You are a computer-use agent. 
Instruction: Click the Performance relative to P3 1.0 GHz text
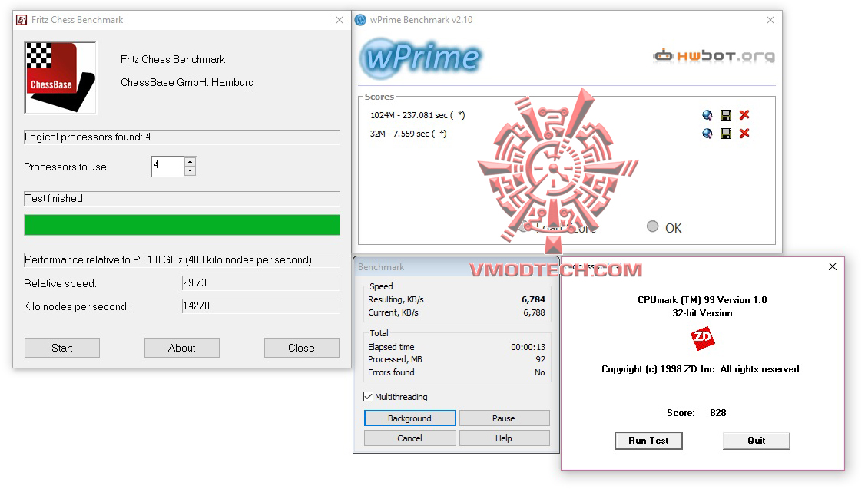click(x=168, y=260)
